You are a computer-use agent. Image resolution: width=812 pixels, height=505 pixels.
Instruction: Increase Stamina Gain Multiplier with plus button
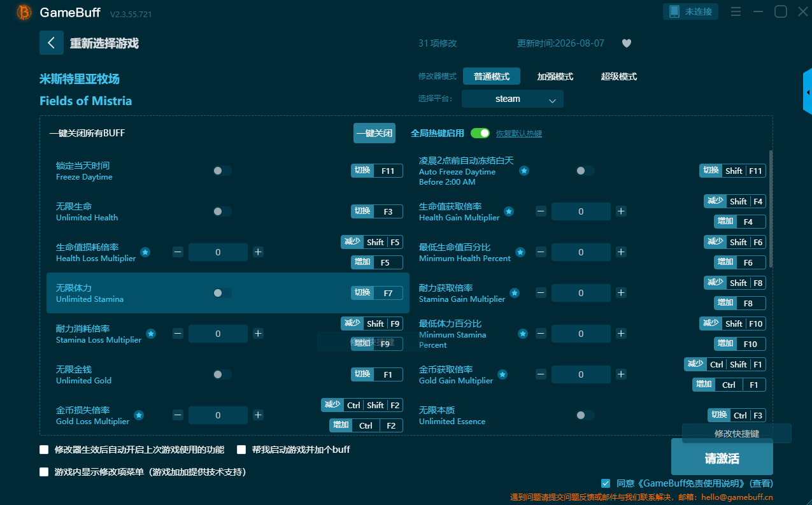621,293
